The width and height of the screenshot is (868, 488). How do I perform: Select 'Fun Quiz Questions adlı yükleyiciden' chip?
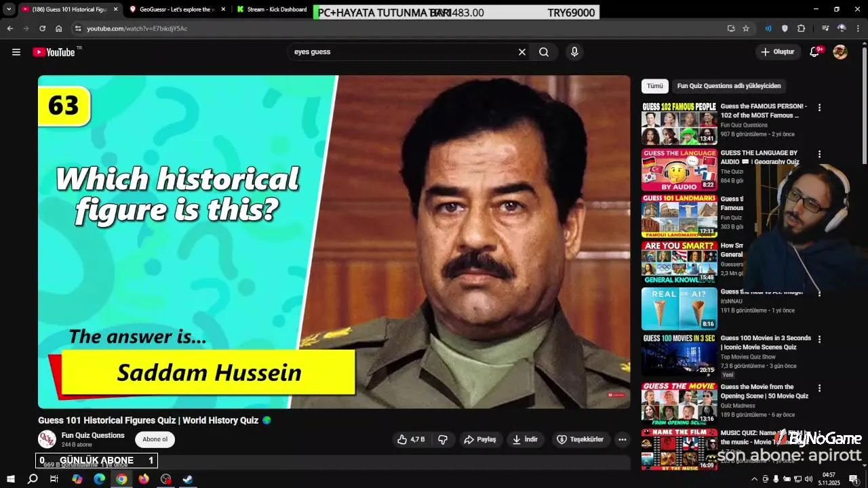pos(729,86)
